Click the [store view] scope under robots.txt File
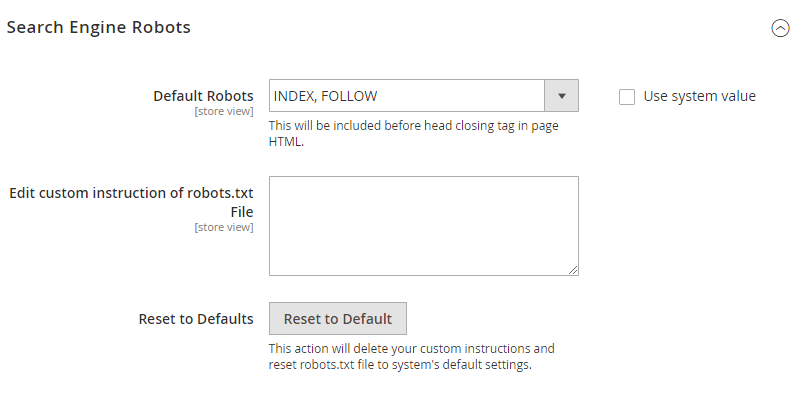 (x=224, y=227)
